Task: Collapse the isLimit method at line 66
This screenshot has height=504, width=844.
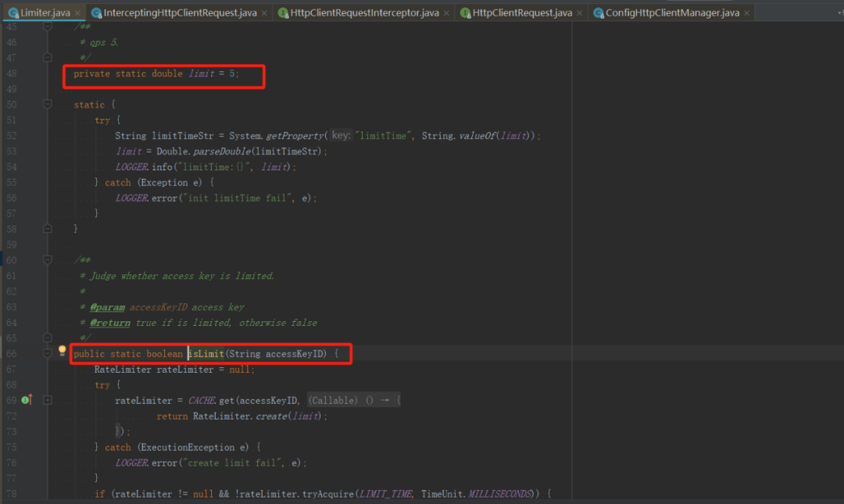Action: pyautogui.click(x=48, y=354)
